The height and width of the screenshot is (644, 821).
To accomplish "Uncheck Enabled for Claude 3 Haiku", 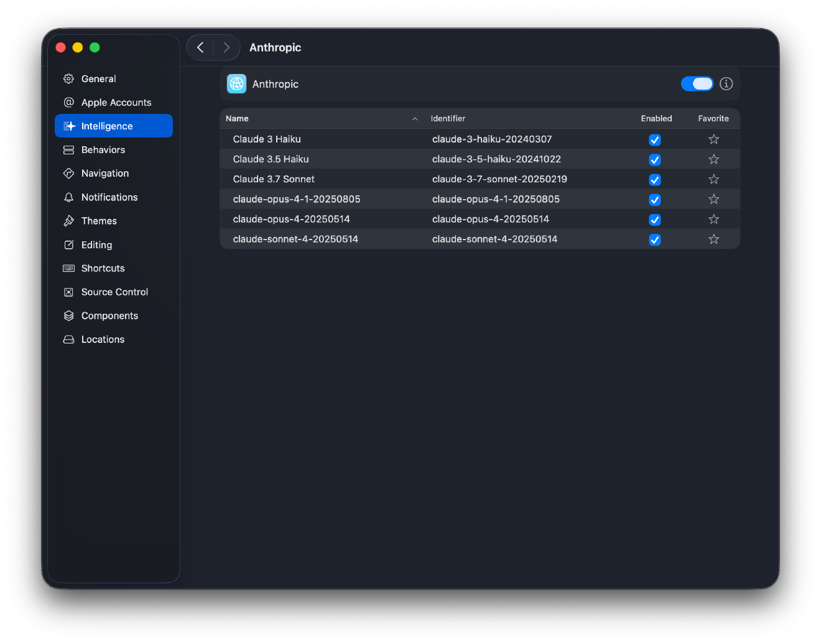I will coord(654,139).
